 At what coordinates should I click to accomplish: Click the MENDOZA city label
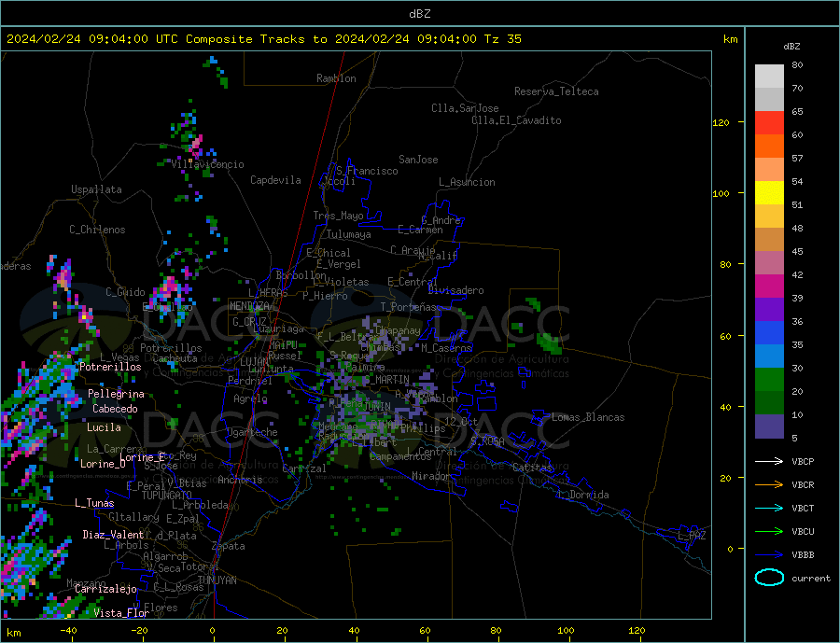tap(249, 306)
